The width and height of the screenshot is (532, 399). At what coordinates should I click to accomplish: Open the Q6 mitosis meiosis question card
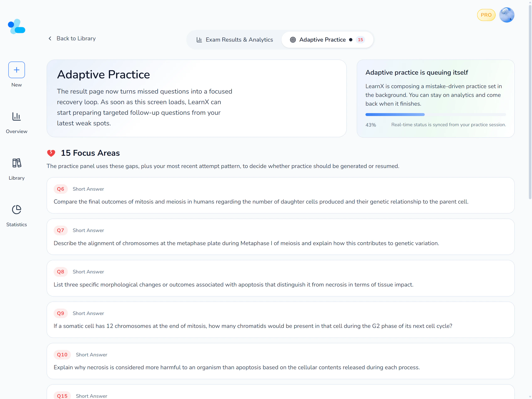point(280,195)
